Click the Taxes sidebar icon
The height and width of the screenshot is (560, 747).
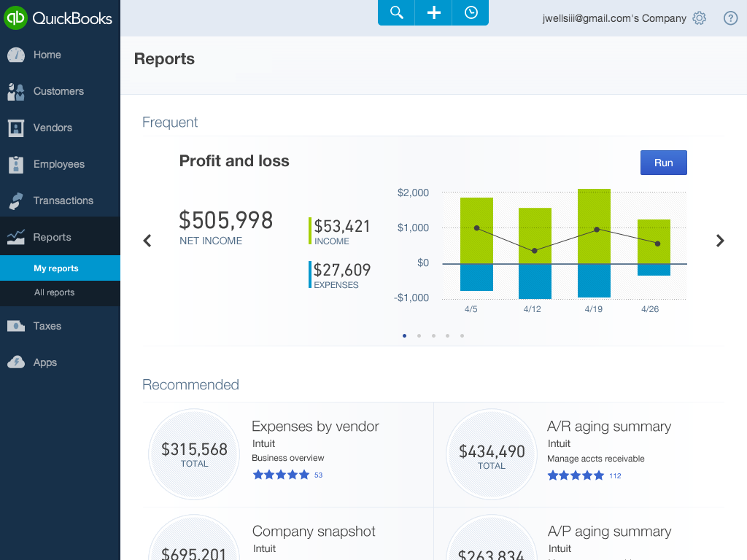(16, 326)
